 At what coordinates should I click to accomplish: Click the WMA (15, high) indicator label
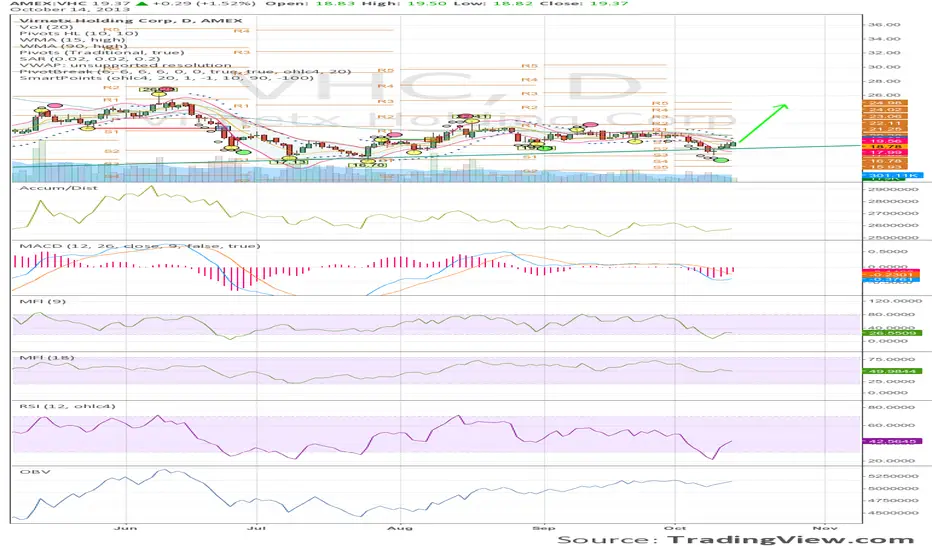tap(72, 40)
